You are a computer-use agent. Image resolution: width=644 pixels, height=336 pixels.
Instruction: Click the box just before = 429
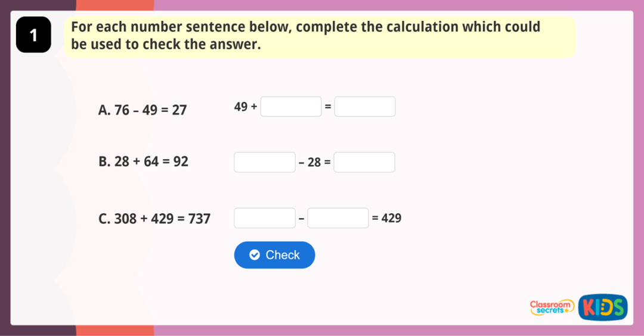[338, 218]
